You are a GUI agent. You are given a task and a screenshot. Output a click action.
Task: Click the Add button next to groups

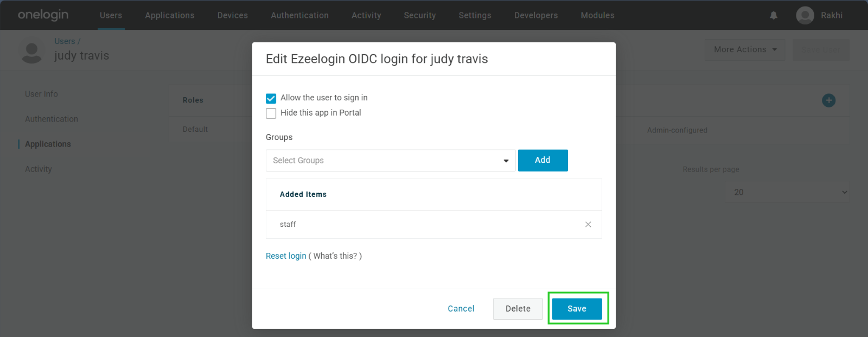click(x=543, y=161)
